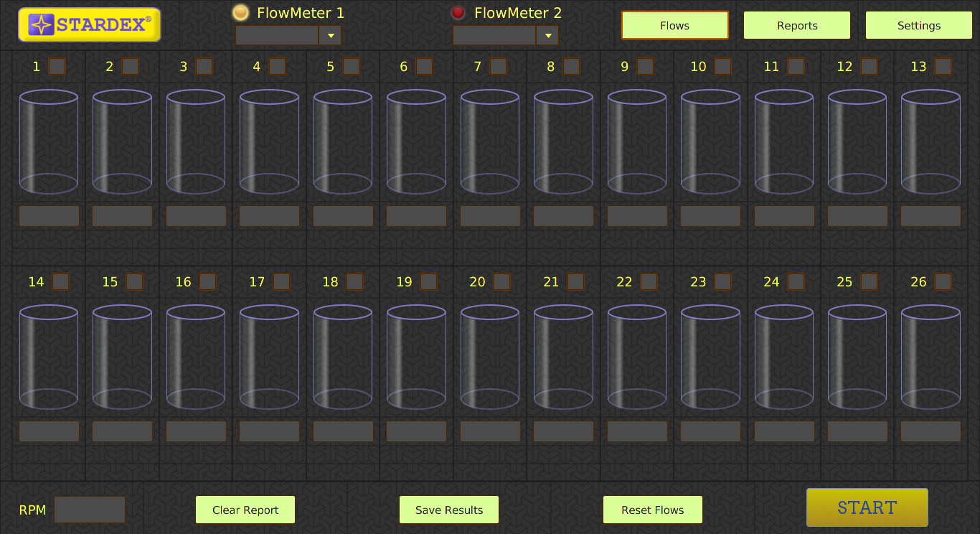Select the beaker for channel 11
The height and width of the screenshot is (534, 980).
[x=784, y=141]
